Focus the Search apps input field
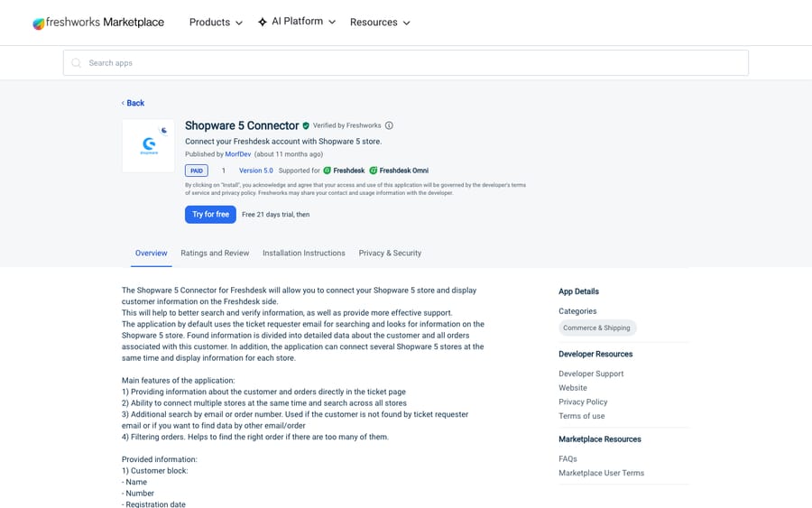812x508 pixels. click(x=405, y=62)
